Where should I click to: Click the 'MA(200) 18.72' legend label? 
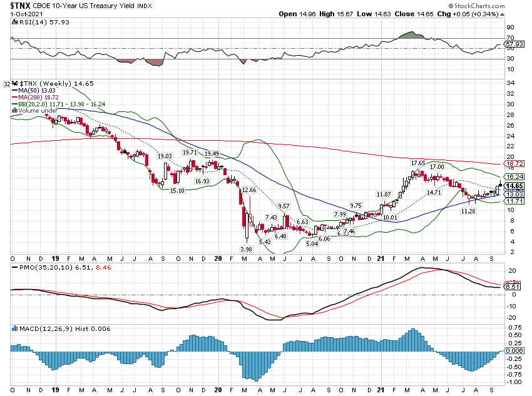(38, 98)
